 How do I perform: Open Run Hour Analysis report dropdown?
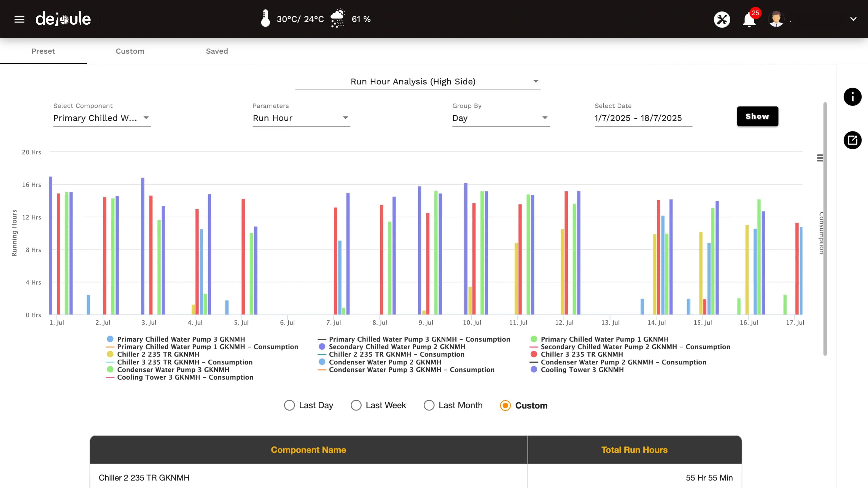[417, 82]
